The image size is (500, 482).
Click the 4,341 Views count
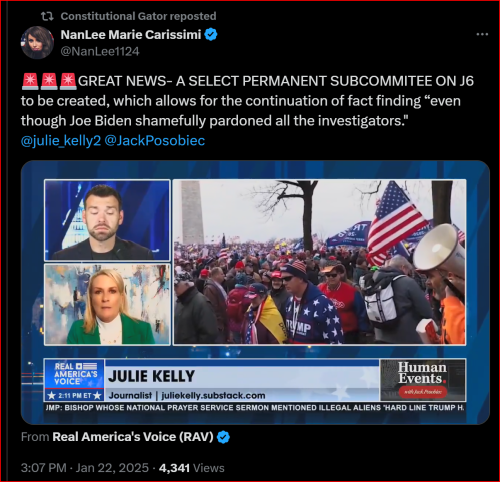tap(191, 468)
